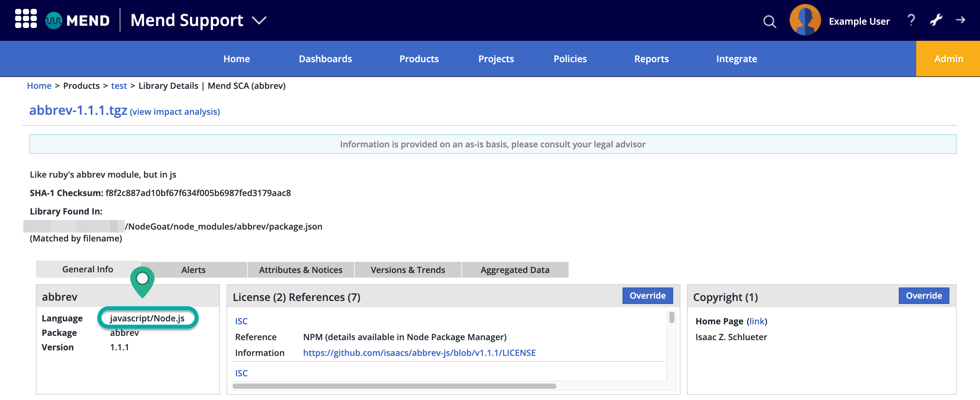
Task: Open the help question mark icon
Action: (x=911, y=20)
